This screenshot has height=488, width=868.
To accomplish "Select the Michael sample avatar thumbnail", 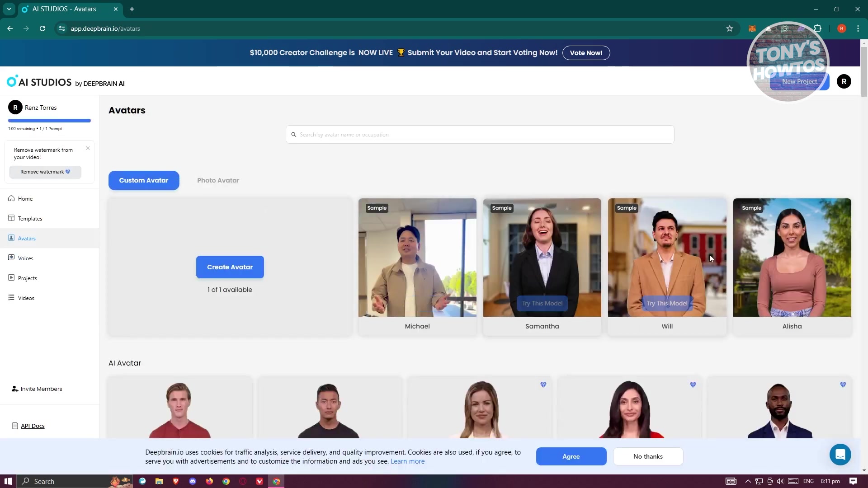I will pos(417,258).
